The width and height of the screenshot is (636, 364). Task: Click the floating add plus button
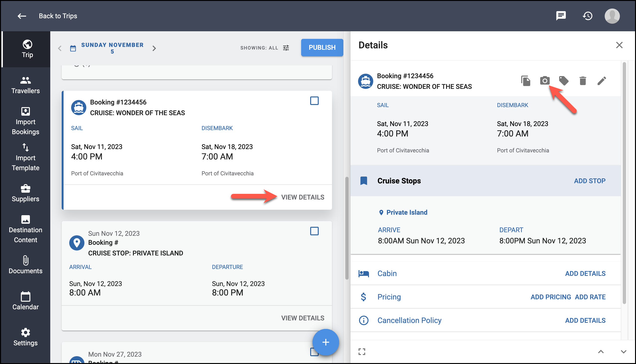pos(325,342)
